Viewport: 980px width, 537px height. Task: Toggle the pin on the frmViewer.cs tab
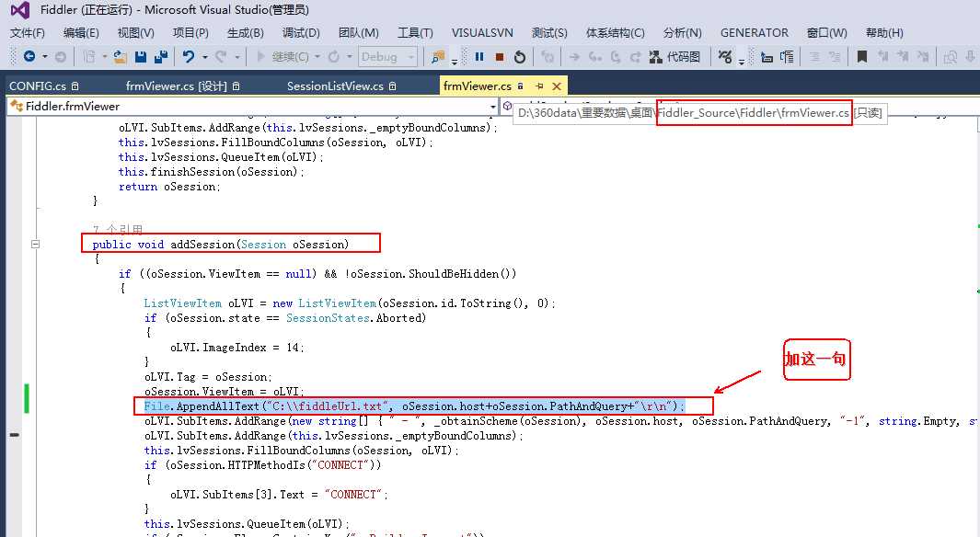(538, 86)
